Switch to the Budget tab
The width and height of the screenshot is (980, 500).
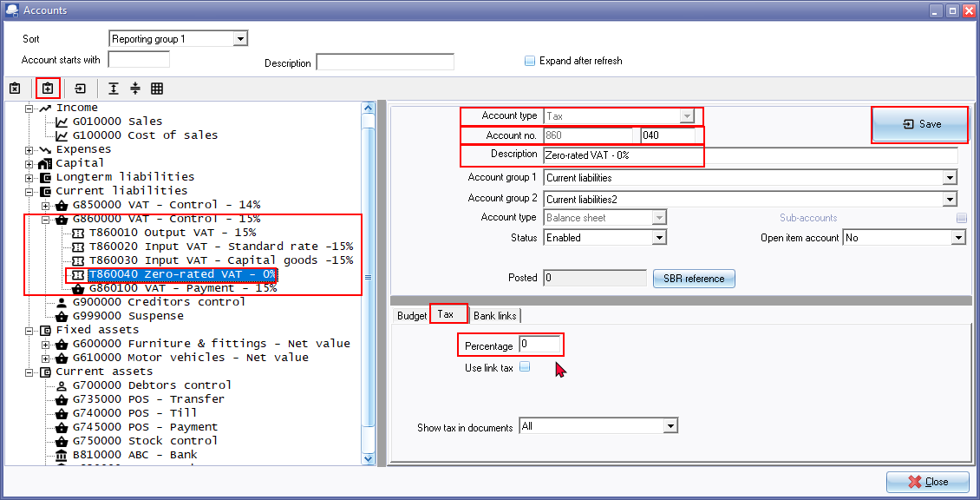tap(411, 316)
